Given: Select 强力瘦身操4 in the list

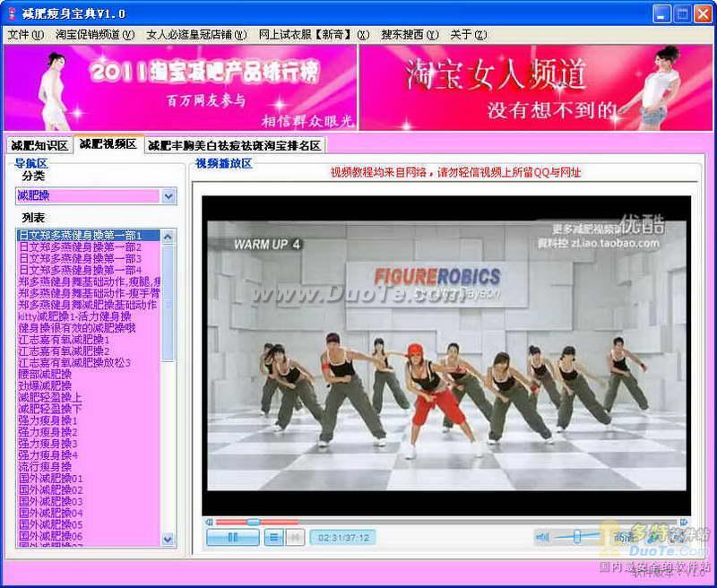Looking at the screenshot, I should pos(88,455).
